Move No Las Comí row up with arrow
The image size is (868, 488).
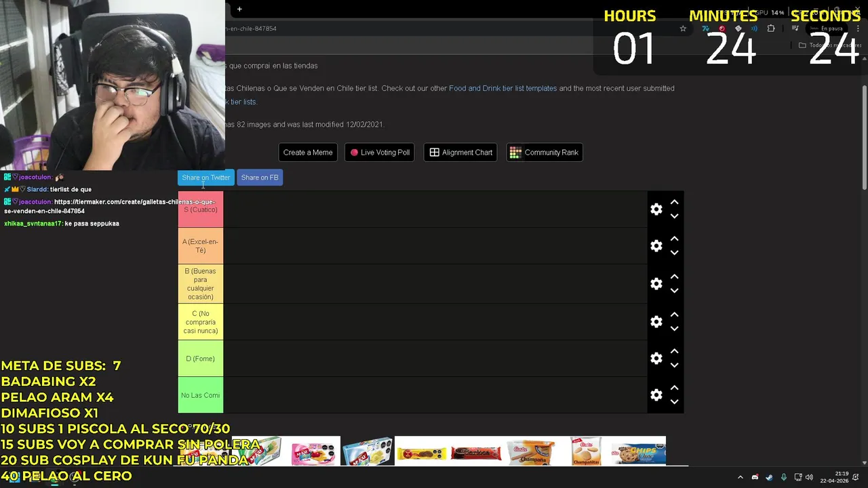click(674, 388)
